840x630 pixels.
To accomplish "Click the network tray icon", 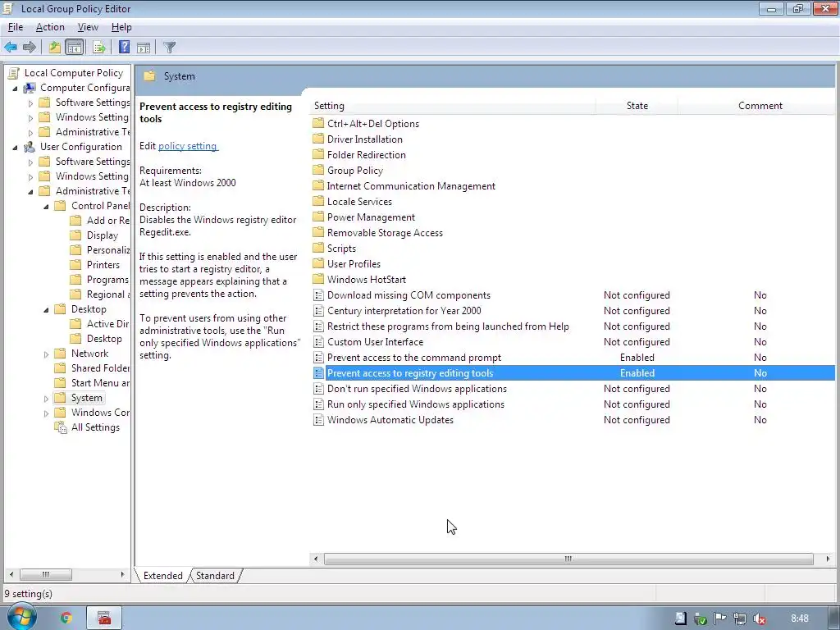I will click(x=740, y=619).
